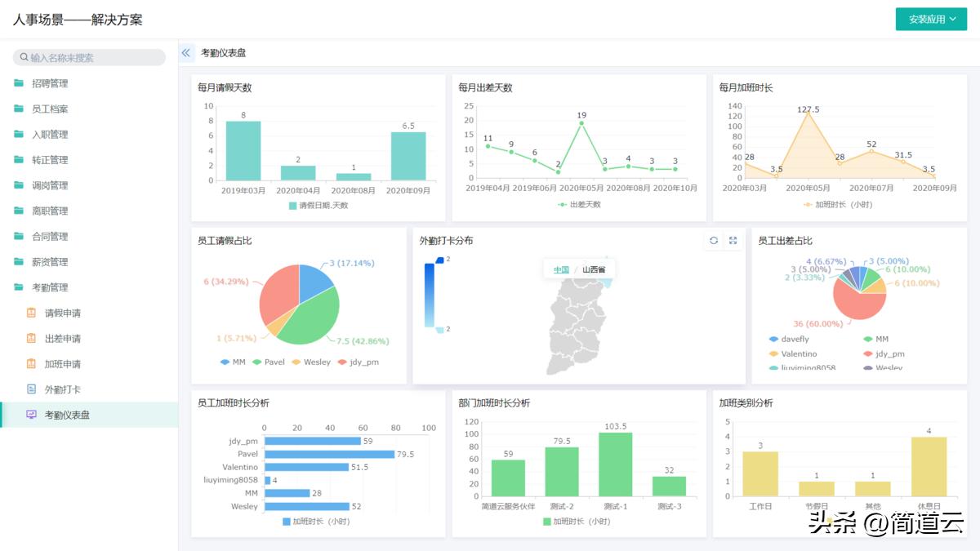Toggle Valentino legend in 员工出差占比 chart
This screenshot has height=551, width=980.
click(x=797, y=353)
